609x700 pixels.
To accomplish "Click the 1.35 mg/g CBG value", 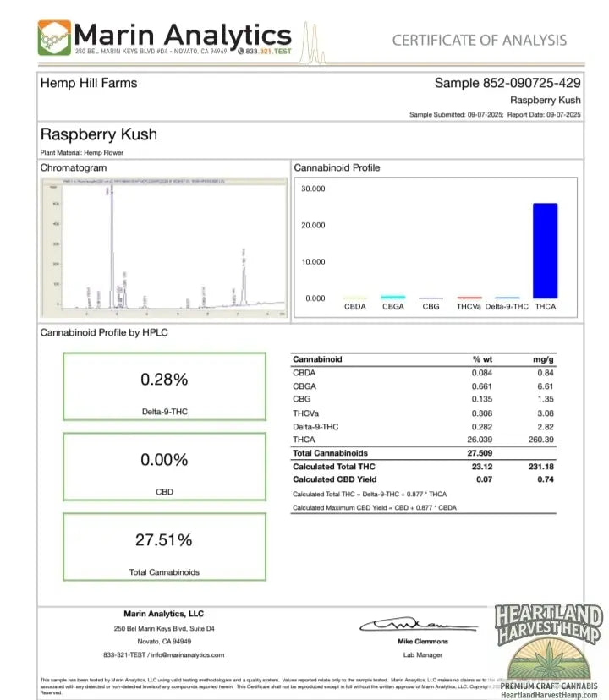I will tap(546, 399).
